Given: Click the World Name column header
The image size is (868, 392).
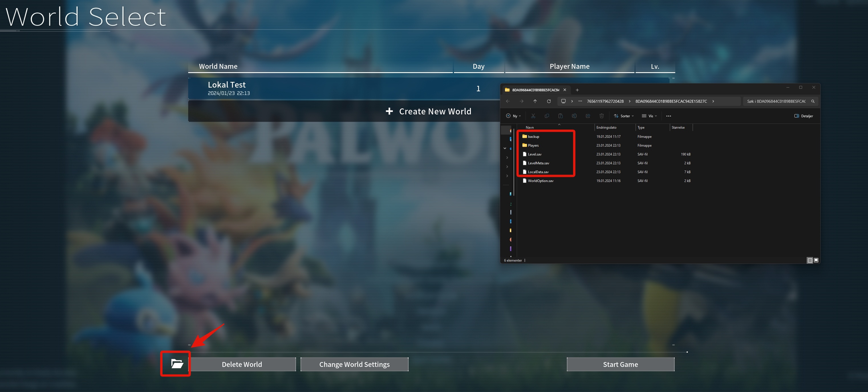Looking at the screenshot, I should [x=320, y=66].
